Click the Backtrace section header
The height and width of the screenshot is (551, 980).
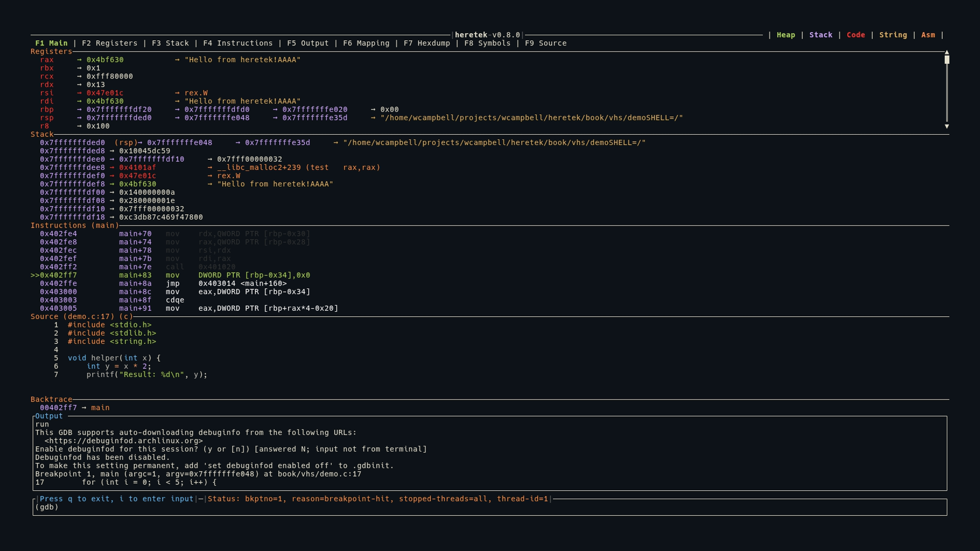tap(51, 399)
